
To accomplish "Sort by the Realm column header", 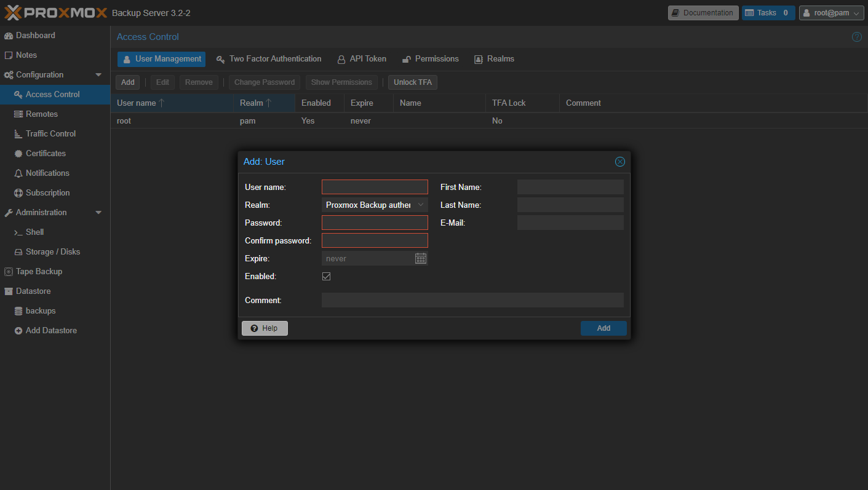I will 264,103.
